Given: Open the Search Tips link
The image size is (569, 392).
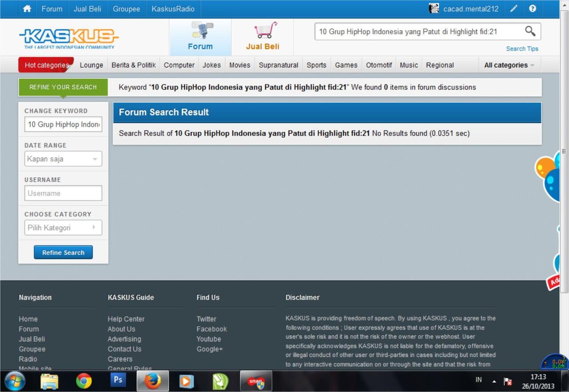Looking at the screenshot, I should (522, 48).
